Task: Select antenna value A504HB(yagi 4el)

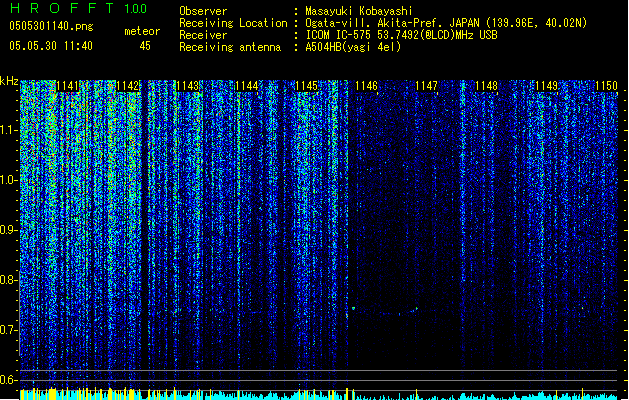Action: (x=353, y=47)
